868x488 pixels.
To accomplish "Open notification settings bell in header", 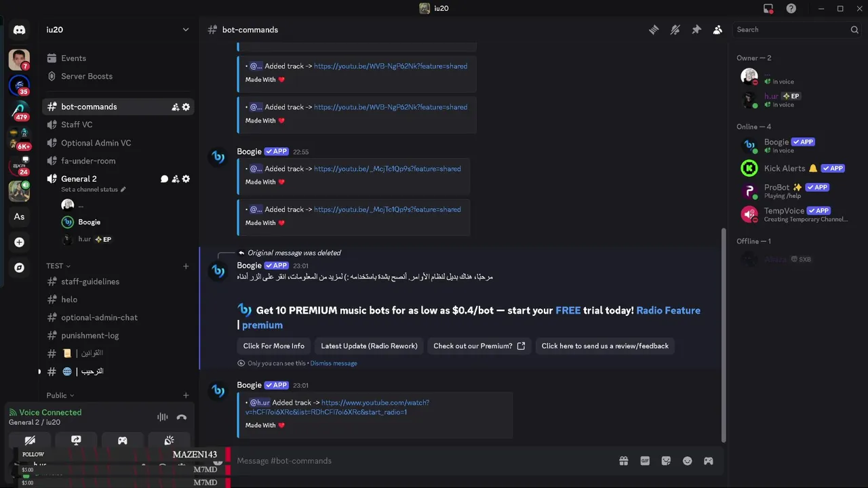I will (675, 30).
